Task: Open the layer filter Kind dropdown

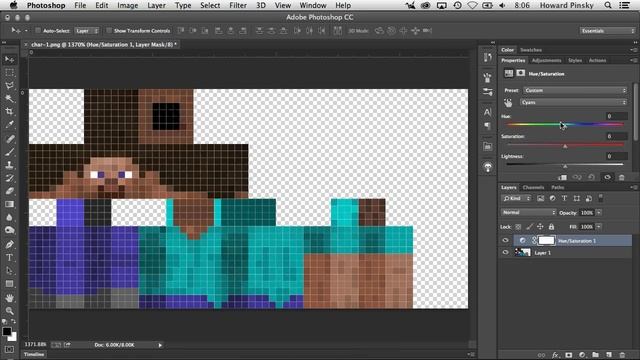Action: 516,198
